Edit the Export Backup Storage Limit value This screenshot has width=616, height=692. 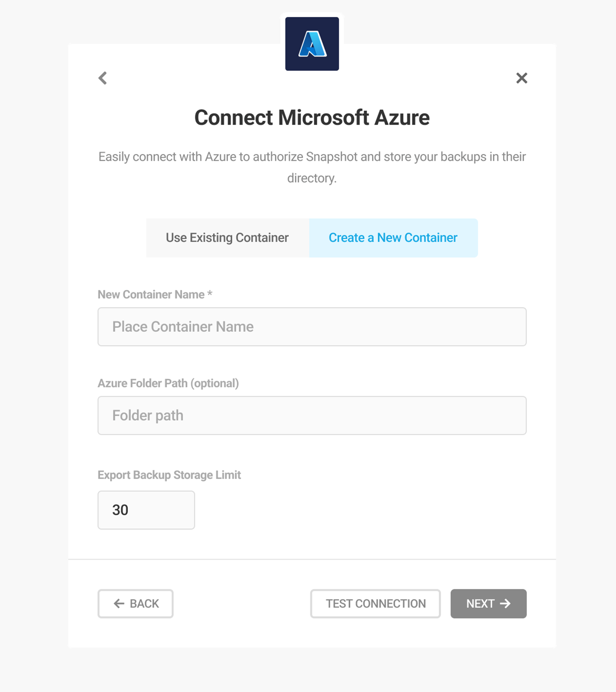(146, 510)
